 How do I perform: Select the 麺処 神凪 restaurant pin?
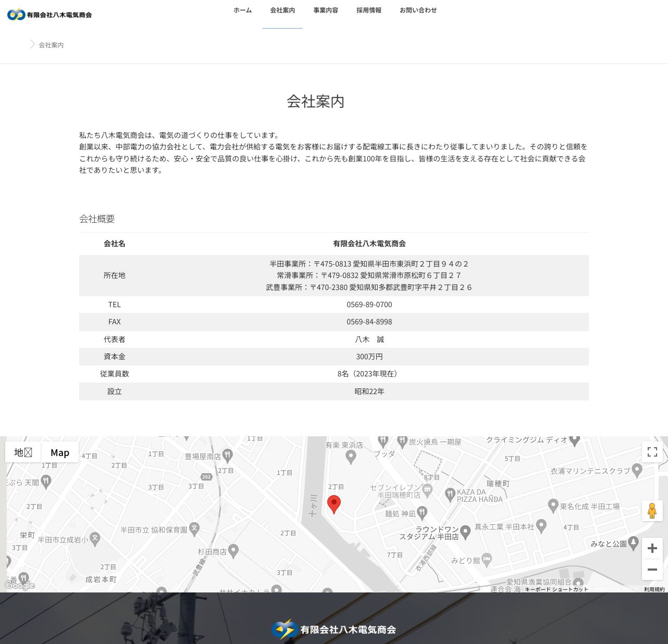tap(422, 513)
